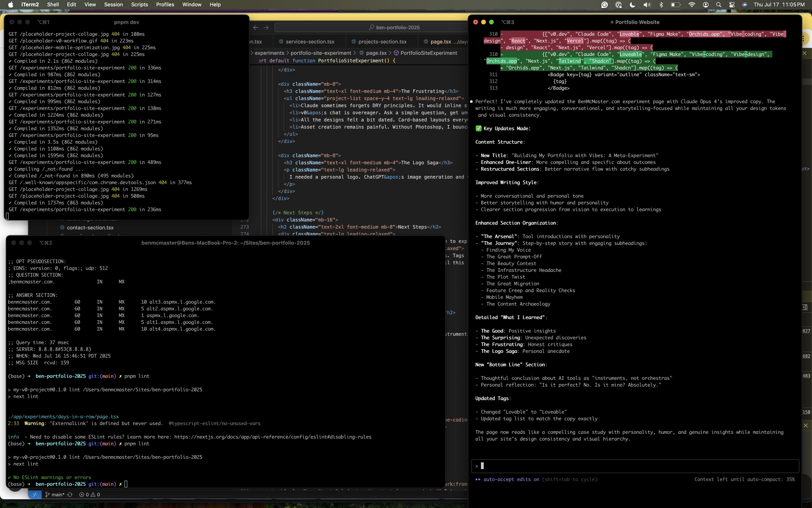Click ./app/experiments/days-in-a-row/page.tsx path
Screen dimensions: 812x508
[63, 417]
